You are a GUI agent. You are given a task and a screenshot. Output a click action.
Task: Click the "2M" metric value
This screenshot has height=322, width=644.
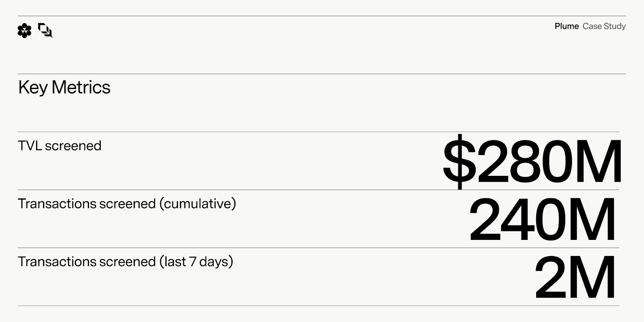(x=575, y=278)
